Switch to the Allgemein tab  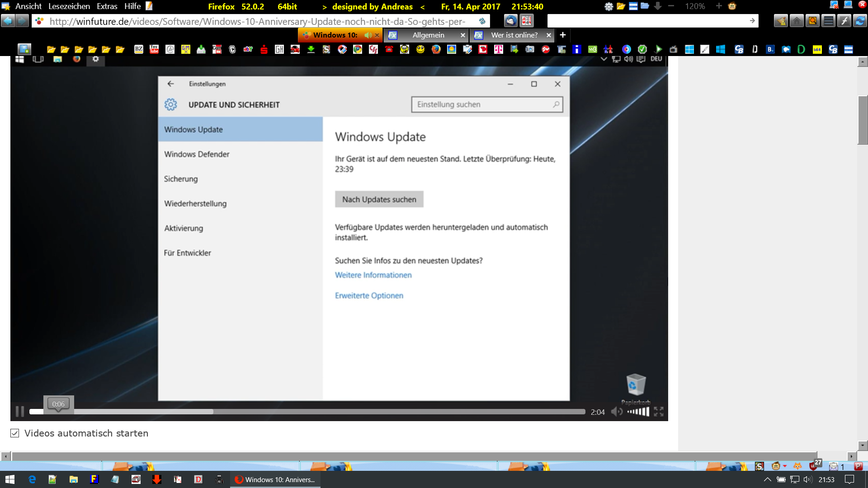coord(428,35)
